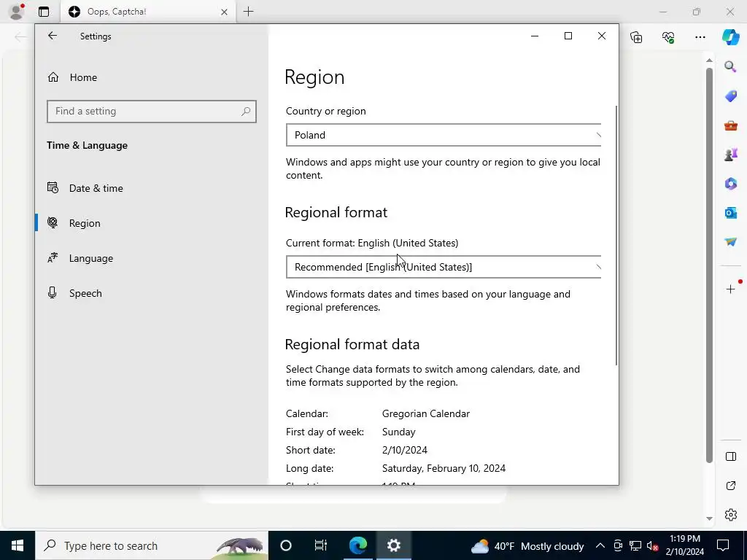Switch to Microsoft Edge in taskbar
The width and height of the screenshot is (747, 560).
[357, 545]
